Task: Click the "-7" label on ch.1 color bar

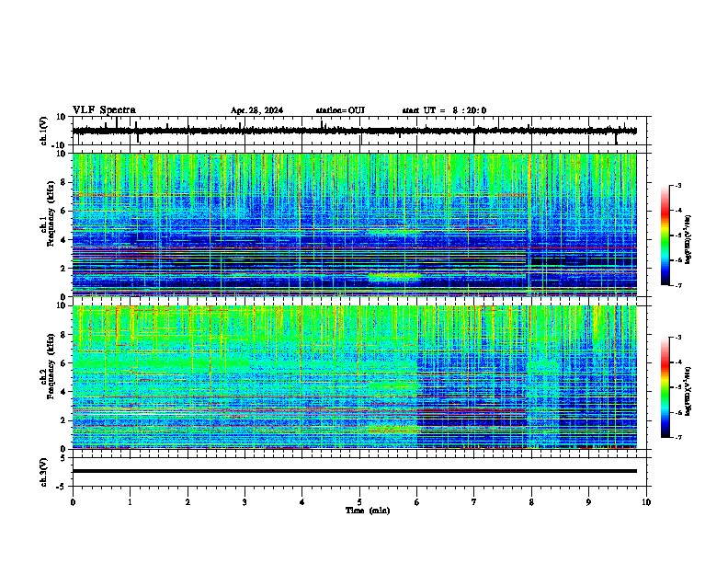Action: pos(678,285)
